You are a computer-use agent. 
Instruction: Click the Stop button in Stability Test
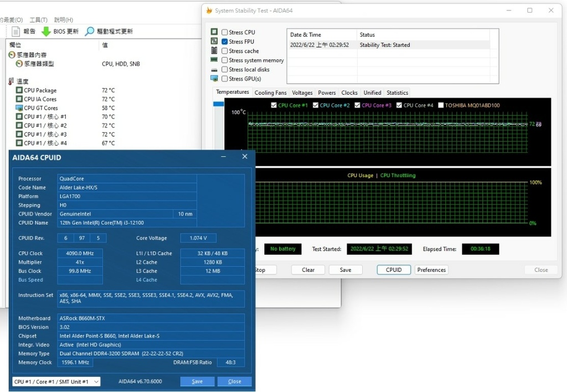pyautogui.click(x=266, y=270)
